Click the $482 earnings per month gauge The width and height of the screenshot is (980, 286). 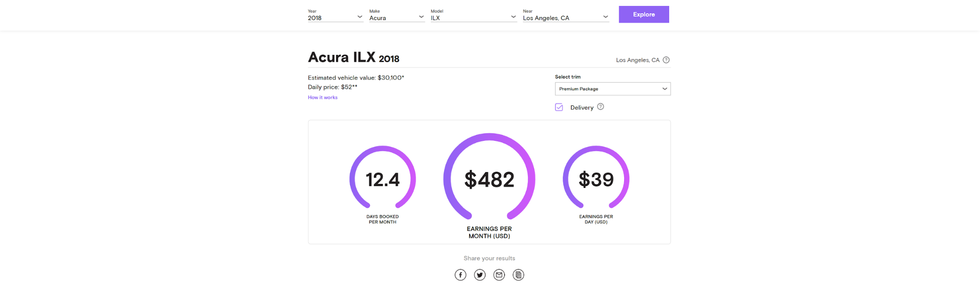point(489,178)
